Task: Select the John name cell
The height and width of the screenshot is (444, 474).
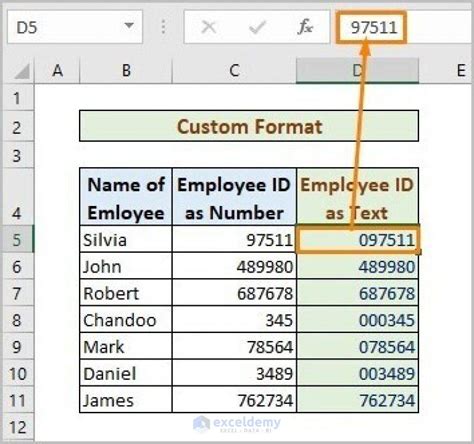Action: tap(126, 266)
